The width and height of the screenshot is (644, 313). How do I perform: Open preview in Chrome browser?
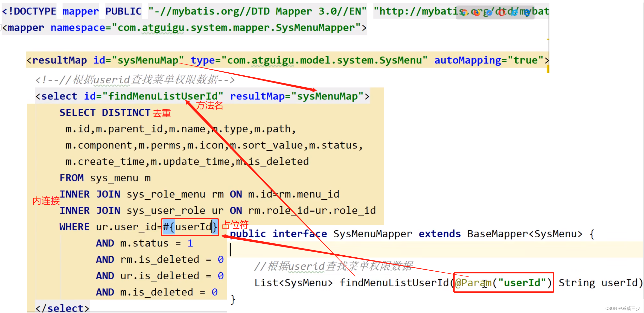click(464, 12)
